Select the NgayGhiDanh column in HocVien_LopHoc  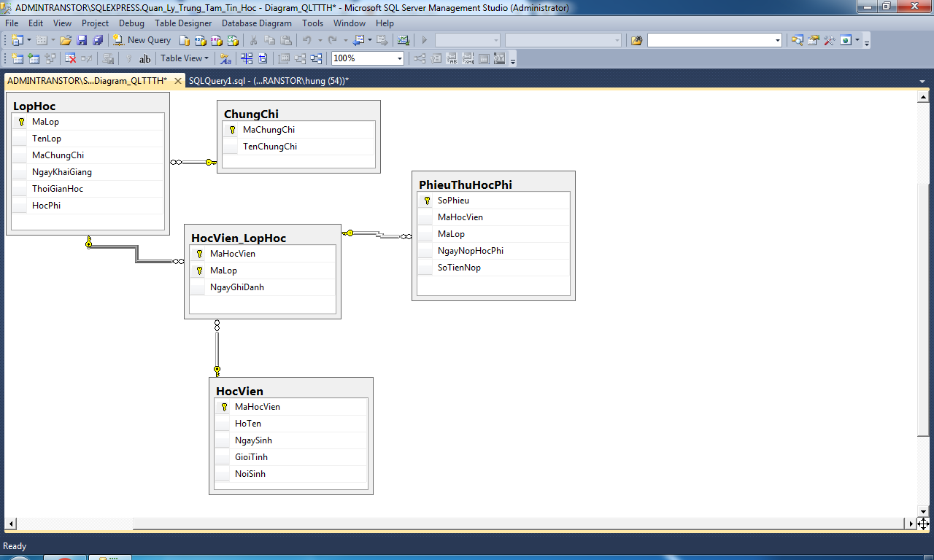pyautogui.click(x=237, y=287)
